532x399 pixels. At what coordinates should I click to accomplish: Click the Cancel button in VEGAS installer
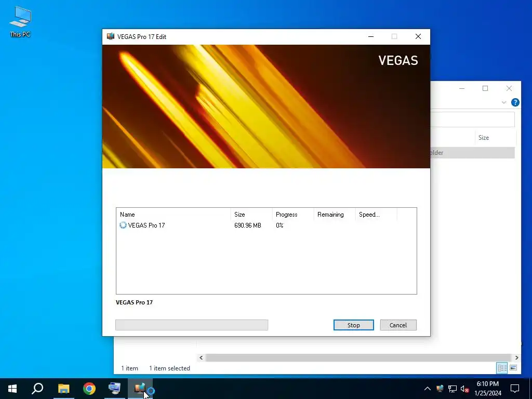[398, 325]
